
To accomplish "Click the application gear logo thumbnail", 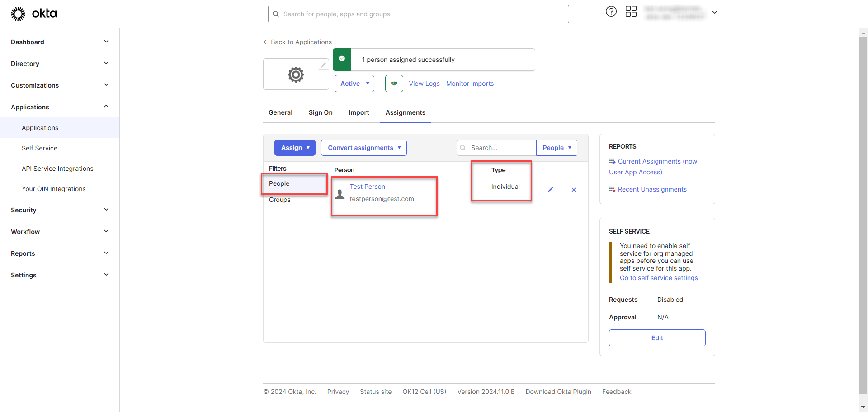I will 296,75.
